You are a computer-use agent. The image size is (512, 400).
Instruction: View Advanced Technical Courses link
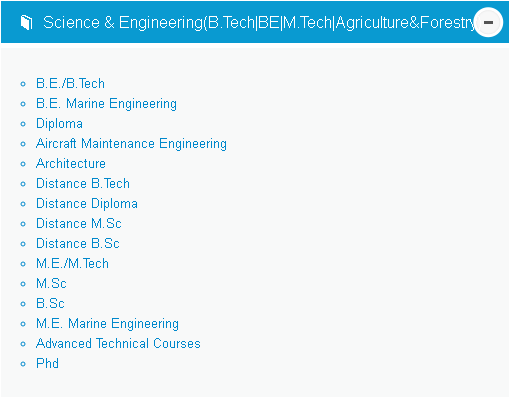[118, 344]
